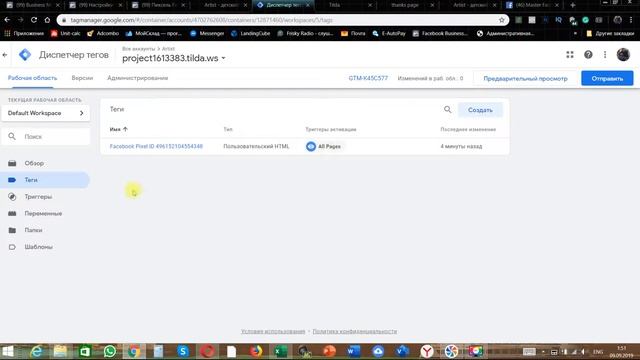Open the LandingCube bookmark

[x=251, y=33]
